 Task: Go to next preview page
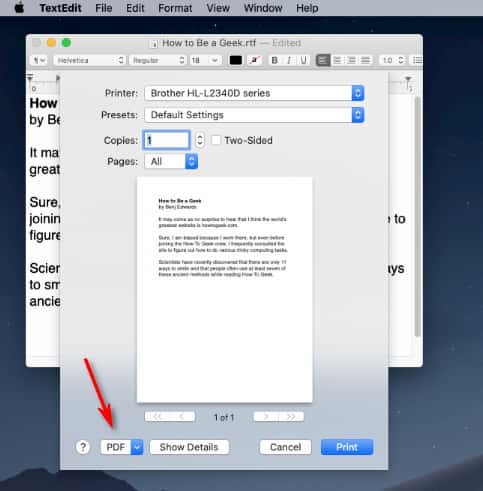point(266,417)
